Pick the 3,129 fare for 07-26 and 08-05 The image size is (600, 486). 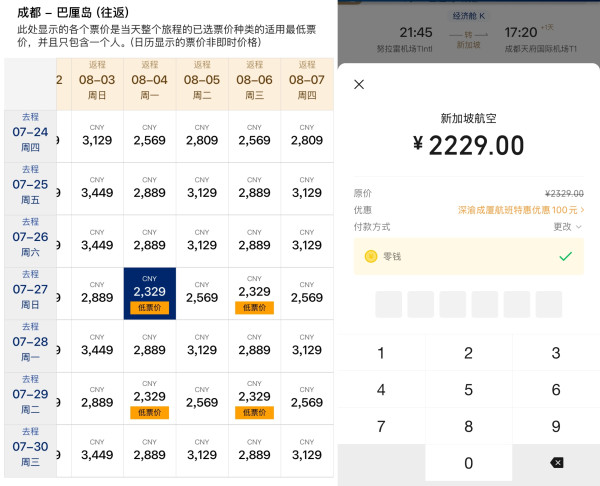[x=202, y=241]
